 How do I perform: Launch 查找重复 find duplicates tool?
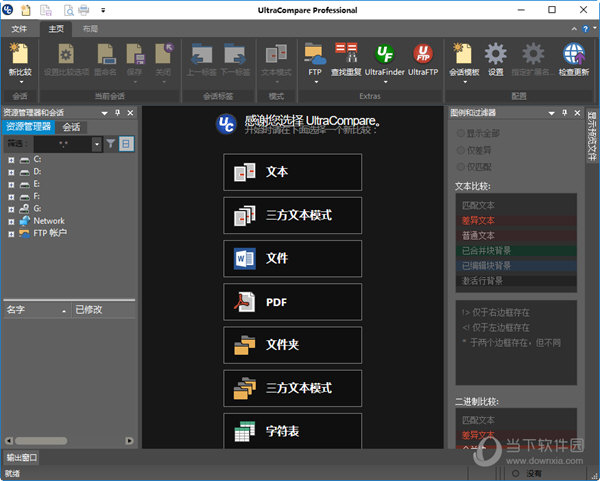point(346,53)
